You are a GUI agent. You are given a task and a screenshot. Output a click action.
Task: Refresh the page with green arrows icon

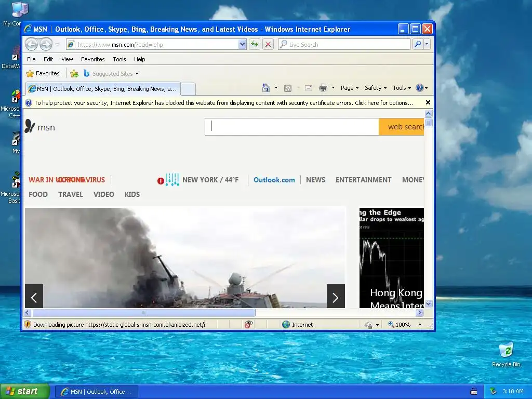click(255, 44)
